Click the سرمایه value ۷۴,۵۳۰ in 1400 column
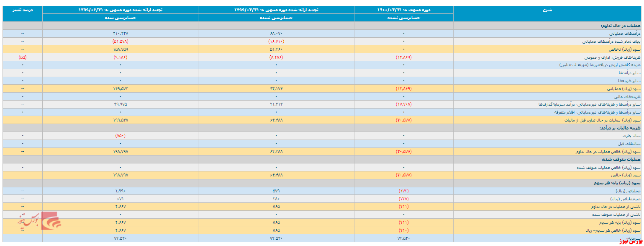The width and height of the screenshot is (644, 246). pyautogui.click(x=403, y=238)
